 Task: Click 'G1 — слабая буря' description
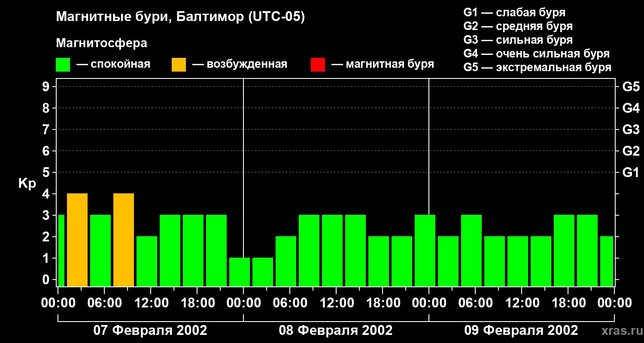coord(514,12)
